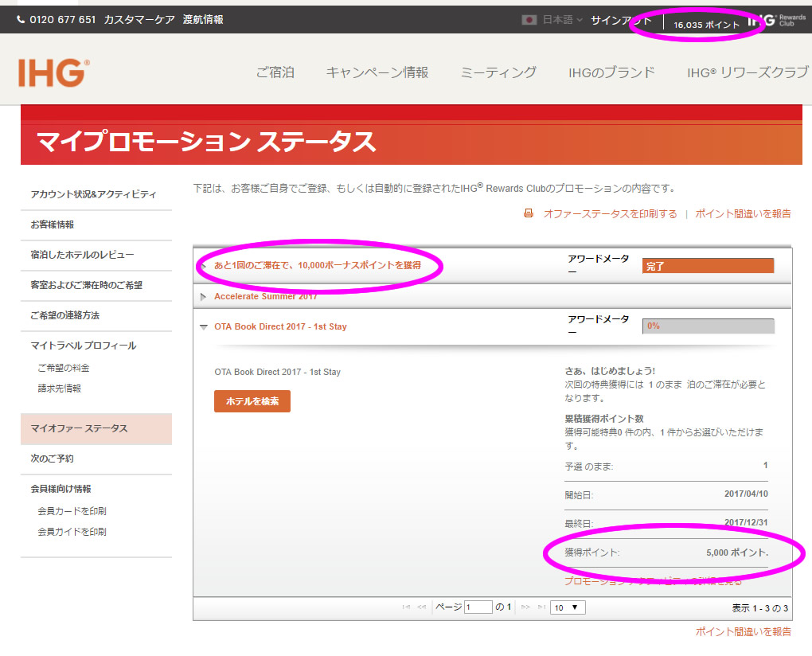Click 渡航情報 in top bar

(203, 20)
